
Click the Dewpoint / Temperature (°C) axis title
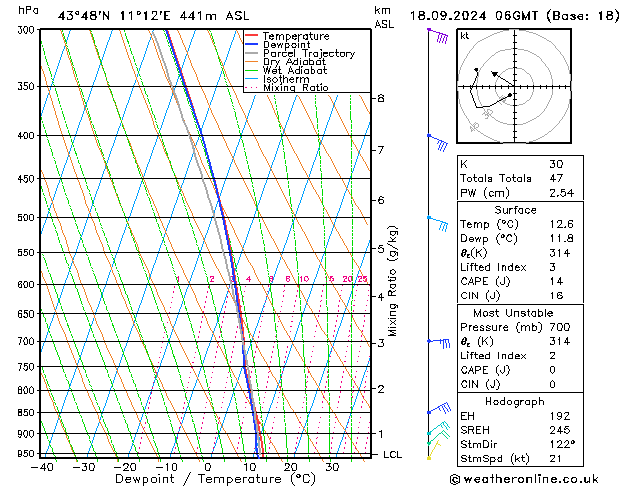click(x=215, y=479)
